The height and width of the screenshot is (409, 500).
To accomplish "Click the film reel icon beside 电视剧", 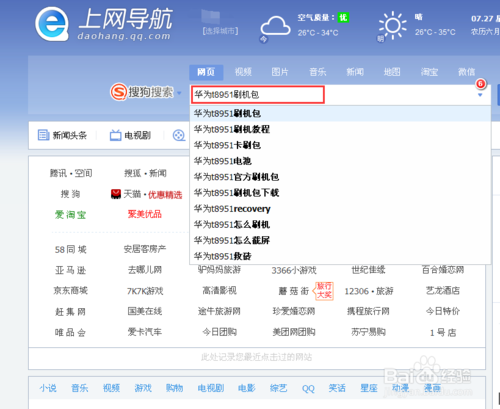I will point(179,135).
